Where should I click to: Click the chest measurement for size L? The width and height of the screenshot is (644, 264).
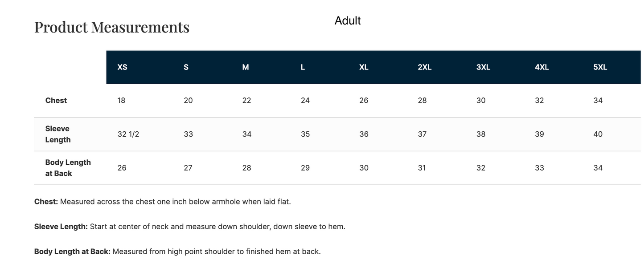pos(305,101)
